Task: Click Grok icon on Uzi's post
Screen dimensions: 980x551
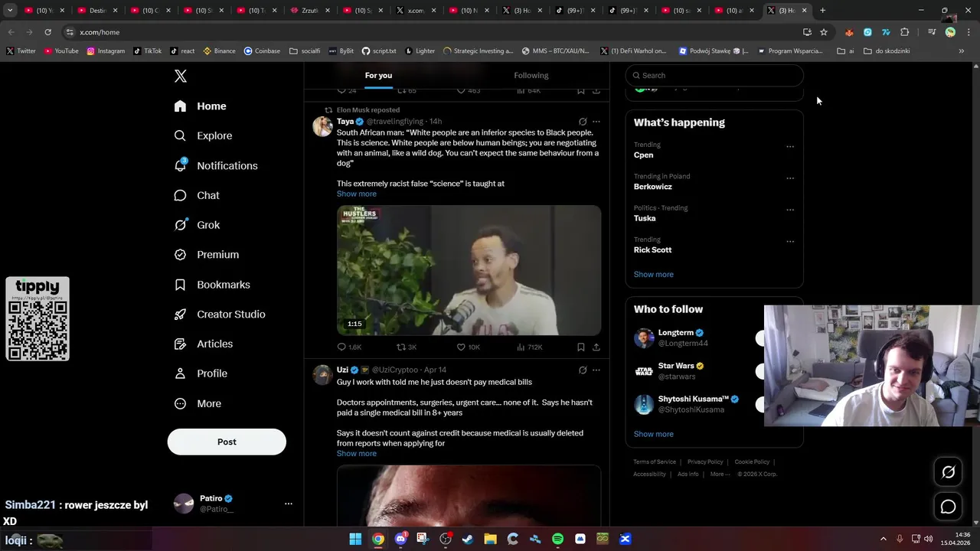Action: coord(583,370)
